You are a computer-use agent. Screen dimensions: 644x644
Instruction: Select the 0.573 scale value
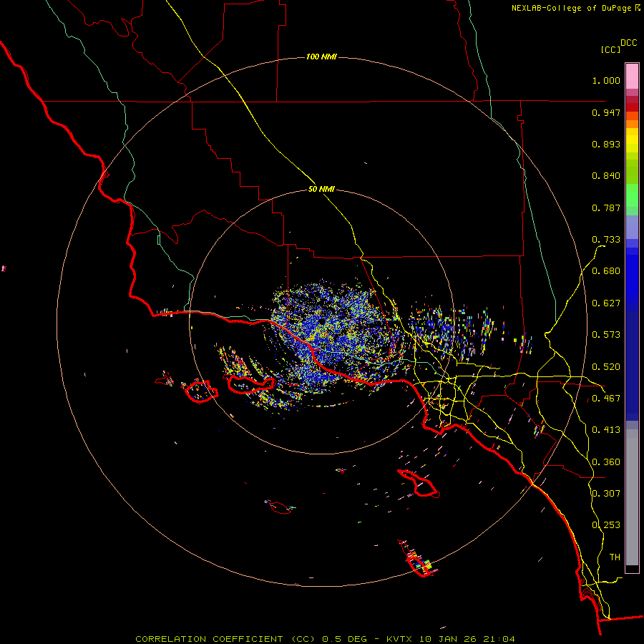click(x=606, y=335)
